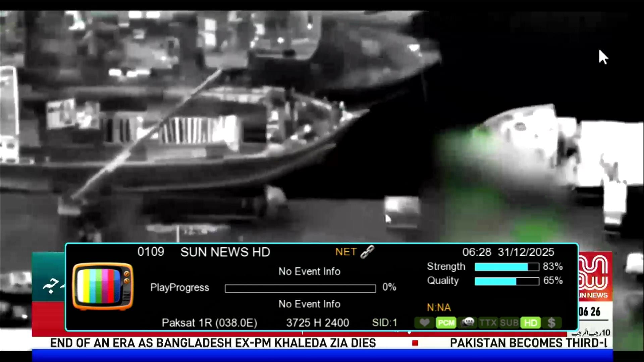
Task: Click the SUB subtitle indicator
Action: click(509, 323)
